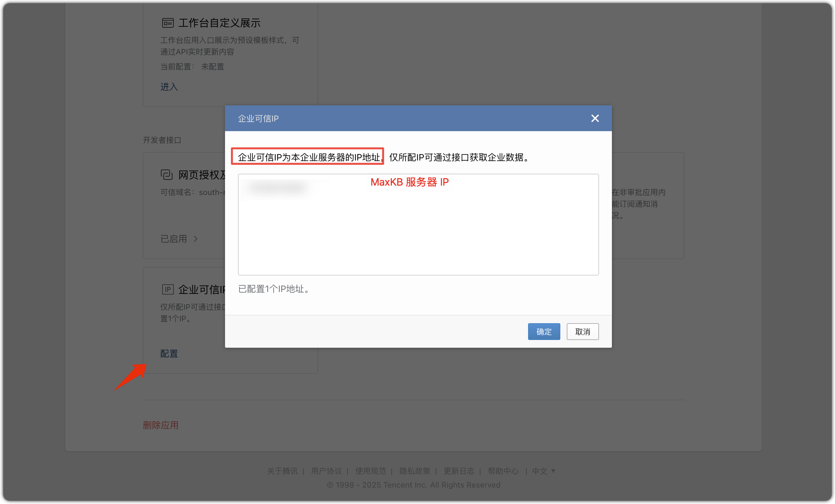Confirm IP settings by clicking 确定
This screenshot has height=504, width=835.
tap(544, 331)
